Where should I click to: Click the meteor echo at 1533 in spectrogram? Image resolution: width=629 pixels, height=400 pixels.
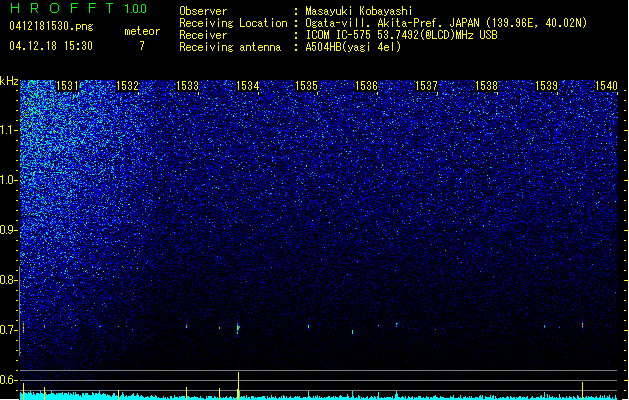click(x=187, y=326)
